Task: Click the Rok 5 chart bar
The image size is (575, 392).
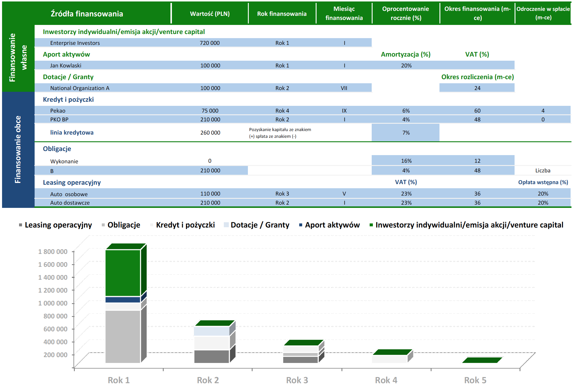Action: [x=482, y=360]
